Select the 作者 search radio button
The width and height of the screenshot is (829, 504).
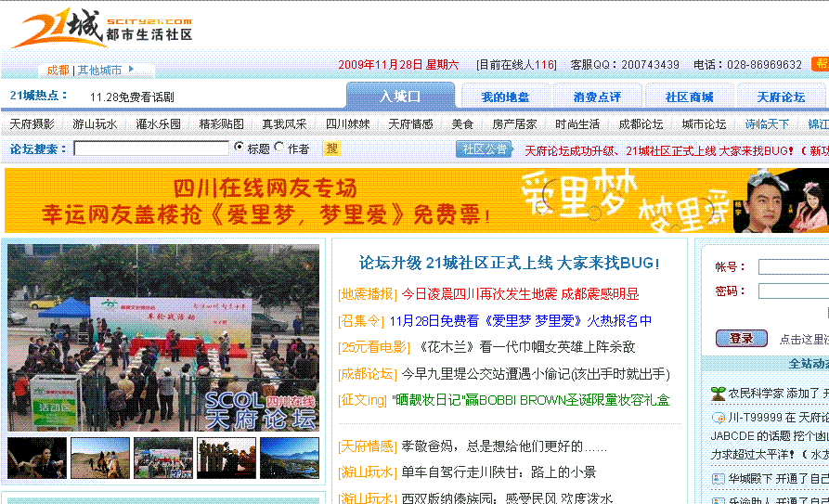tap(279, 147)
